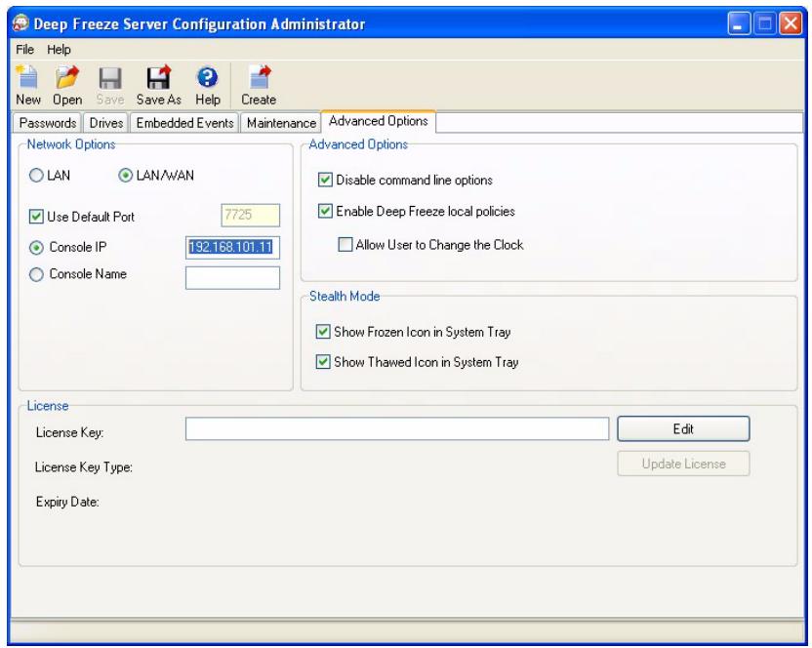Viewport: 812px width, 648px height.
Task: Click the Save As toolbar icon
Action: (158, 86)
